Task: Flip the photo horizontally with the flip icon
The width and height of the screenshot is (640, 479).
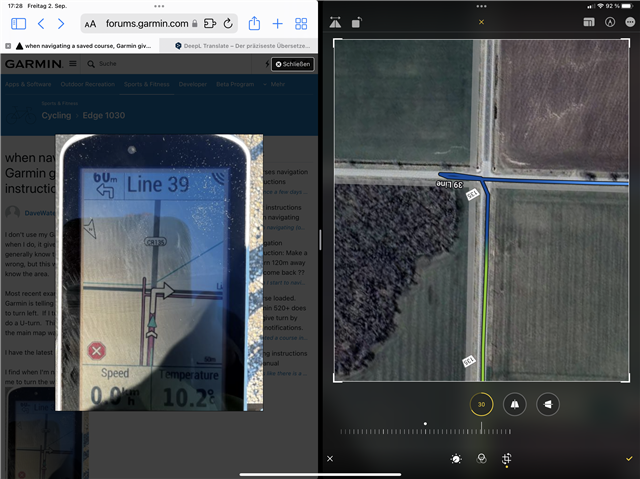Action: [x=335, y=23]
